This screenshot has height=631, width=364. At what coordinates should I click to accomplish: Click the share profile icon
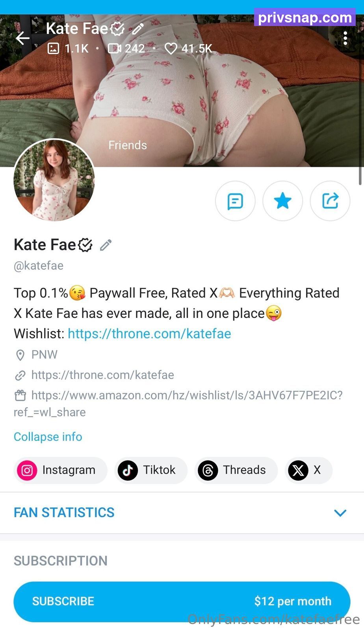click(x=330, y=201)
